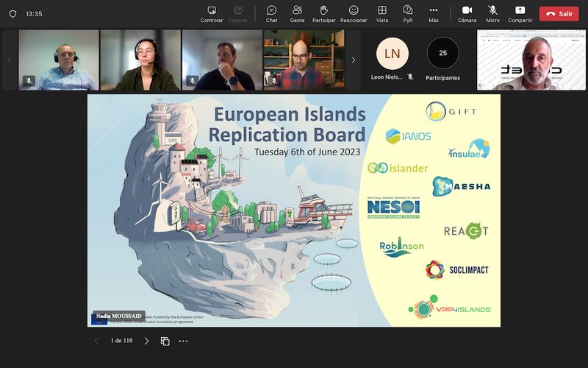Click the IANOS project logo
The height and width of the screenshot is (368, 588).
coord(408,136)
